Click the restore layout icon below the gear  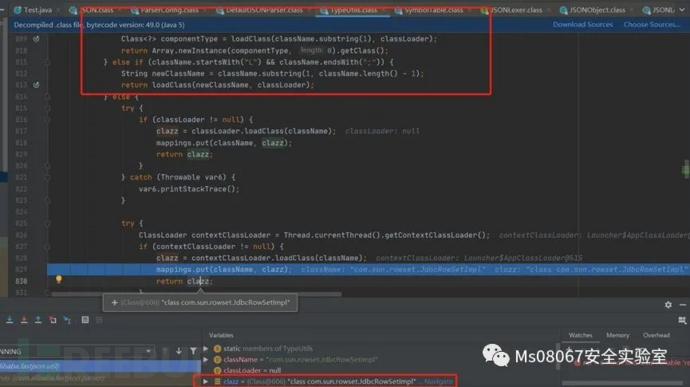[x=682, y=321]
